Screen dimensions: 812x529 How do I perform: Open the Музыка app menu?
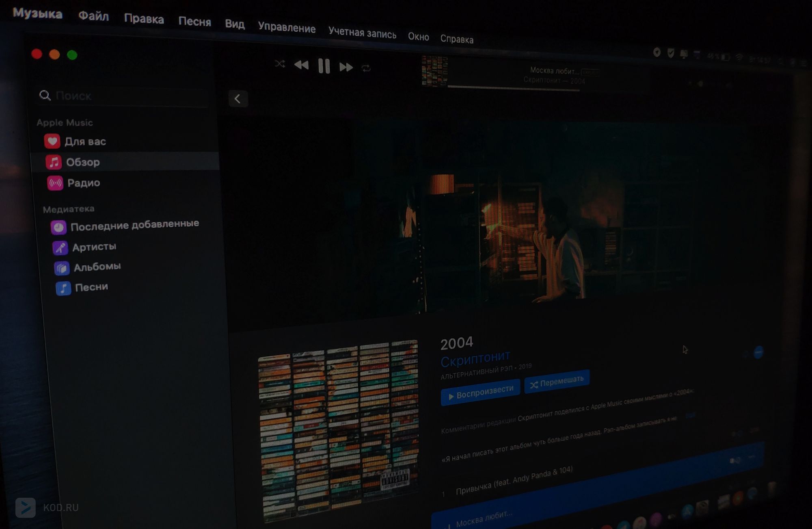pos(37,13)
